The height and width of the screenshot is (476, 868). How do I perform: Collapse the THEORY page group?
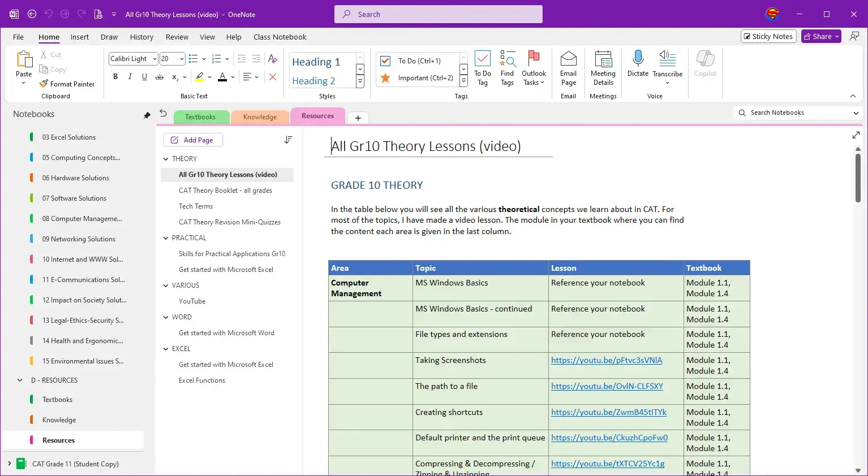click(x=166, y=159)
